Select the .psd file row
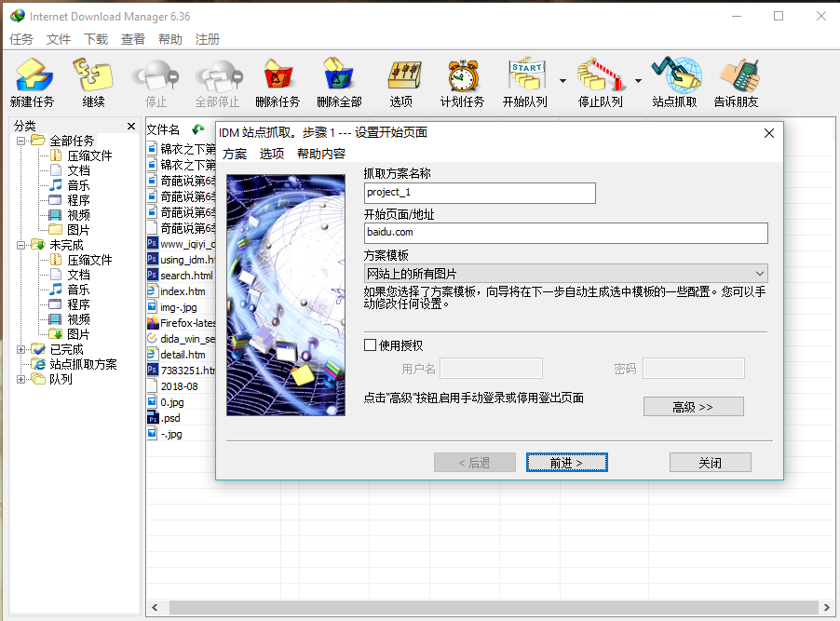This screenshot has width=840, height=621. (181, 418)
